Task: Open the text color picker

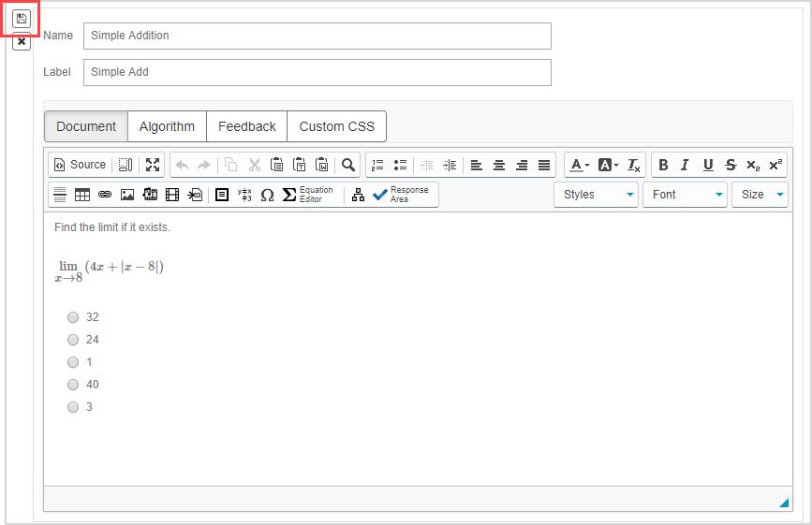Action: (580, 165)
